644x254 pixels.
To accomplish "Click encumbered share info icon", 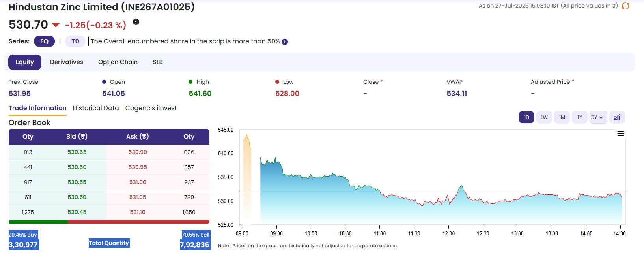I will [x=285, y=42].
